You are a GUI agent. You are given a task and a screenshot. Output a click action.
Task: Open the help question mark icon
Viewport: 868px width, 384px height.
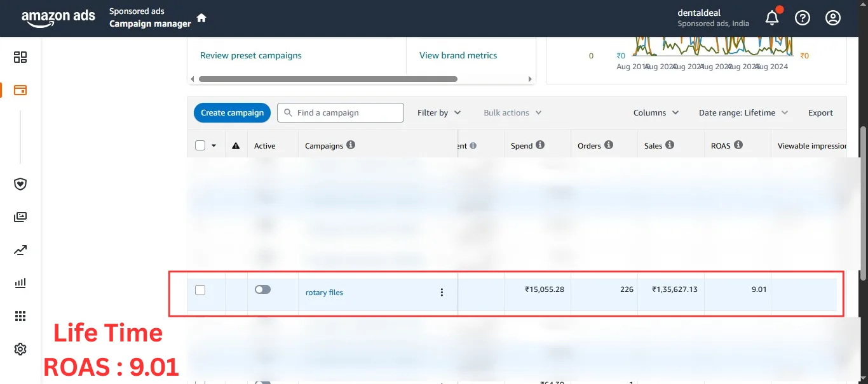[x=803, y=18]
